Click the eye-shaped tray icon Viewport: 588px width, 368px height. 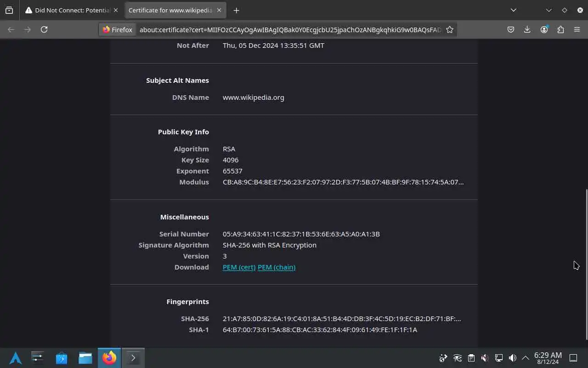click(457, 358)
